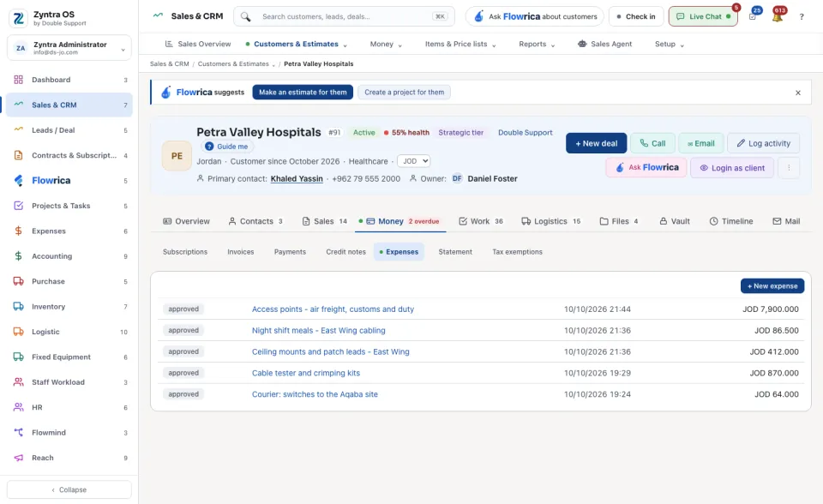Collapse the sidebar

pyautogui.click(x=69, y=489)
